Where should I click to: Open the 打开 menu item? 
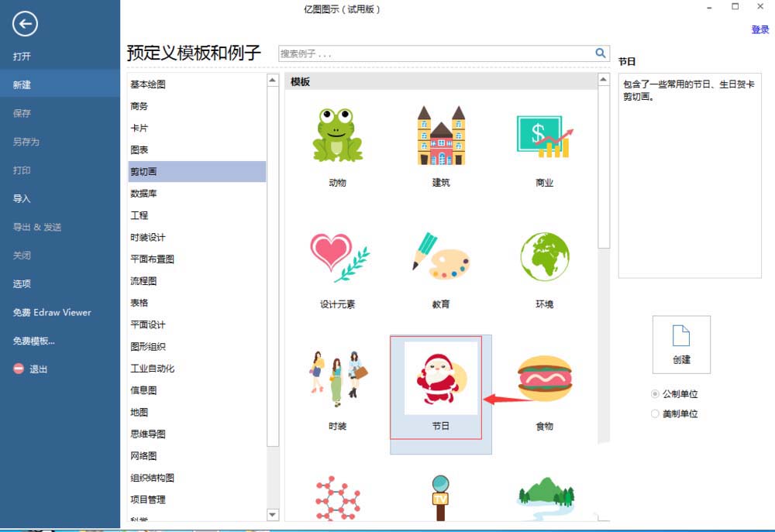[22, 57]
